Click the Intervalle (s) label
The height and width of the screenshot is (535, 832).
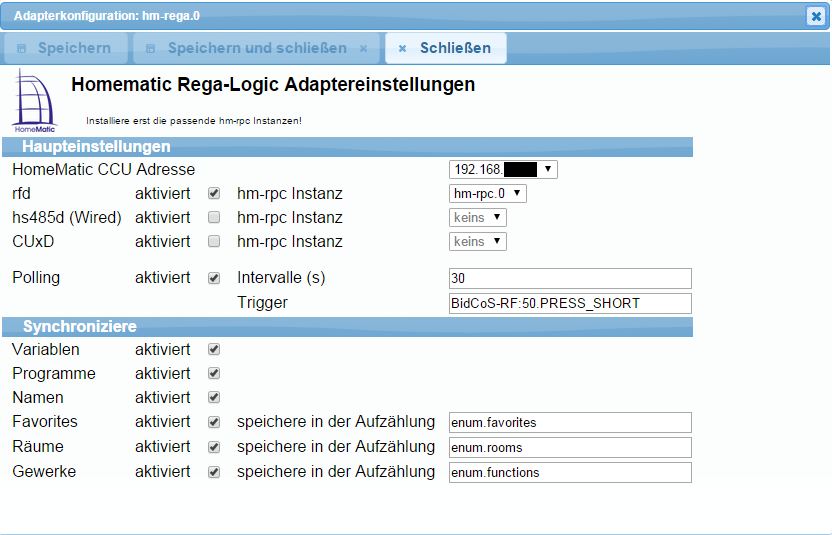click(x=281, y=278)
